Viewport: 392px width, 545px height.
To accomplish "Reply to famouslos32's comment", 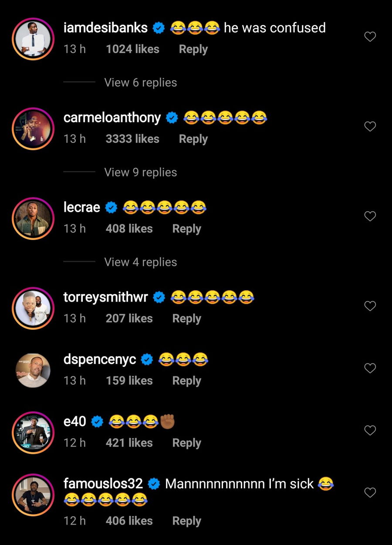I will [x=186, y=521].
